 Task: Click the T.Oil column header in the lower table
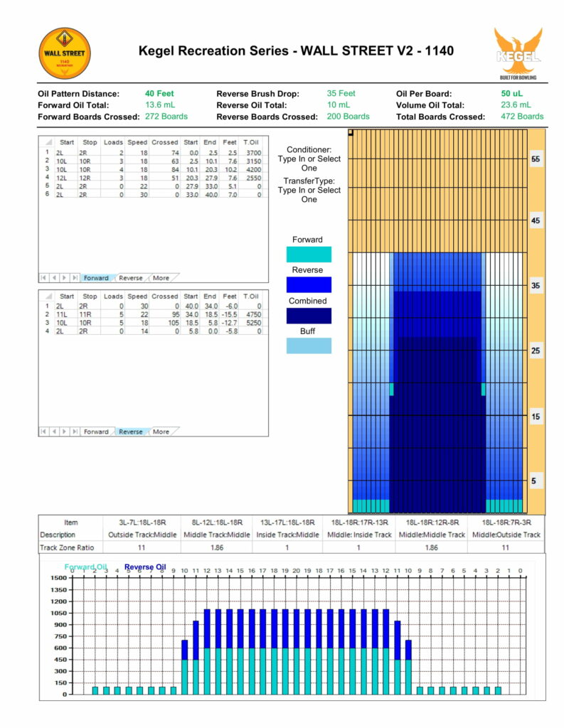point(251,296)
